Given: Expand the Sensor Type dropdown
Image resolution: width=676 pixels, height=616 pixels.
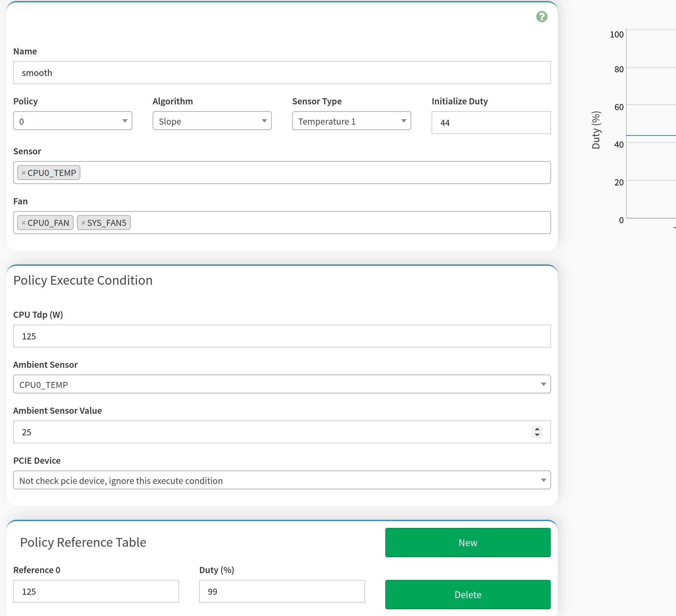Looking at the screenshot, I should (x=351, y=121).
